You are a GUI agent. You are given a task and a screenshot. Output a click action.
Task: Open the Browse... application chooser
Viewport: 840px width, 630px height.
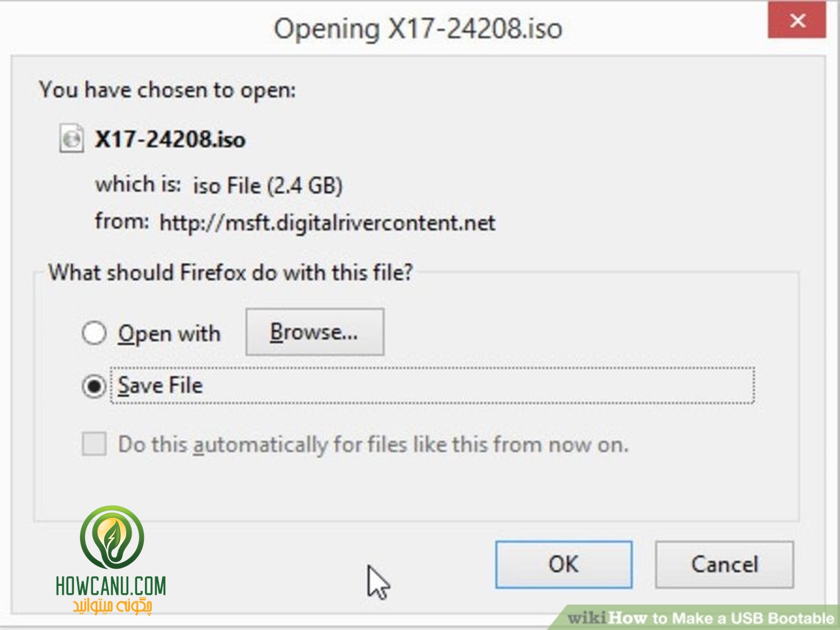pos(315,332)
